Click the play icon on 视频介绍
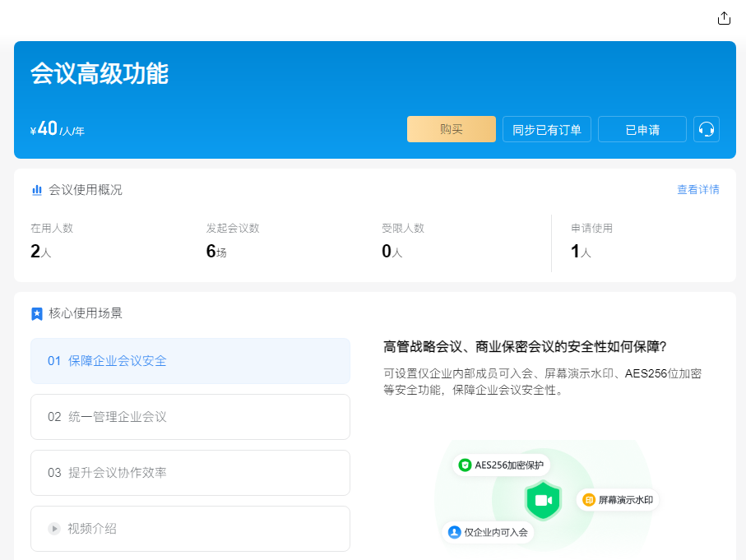 pyautogui.click(x=53, y=529)
